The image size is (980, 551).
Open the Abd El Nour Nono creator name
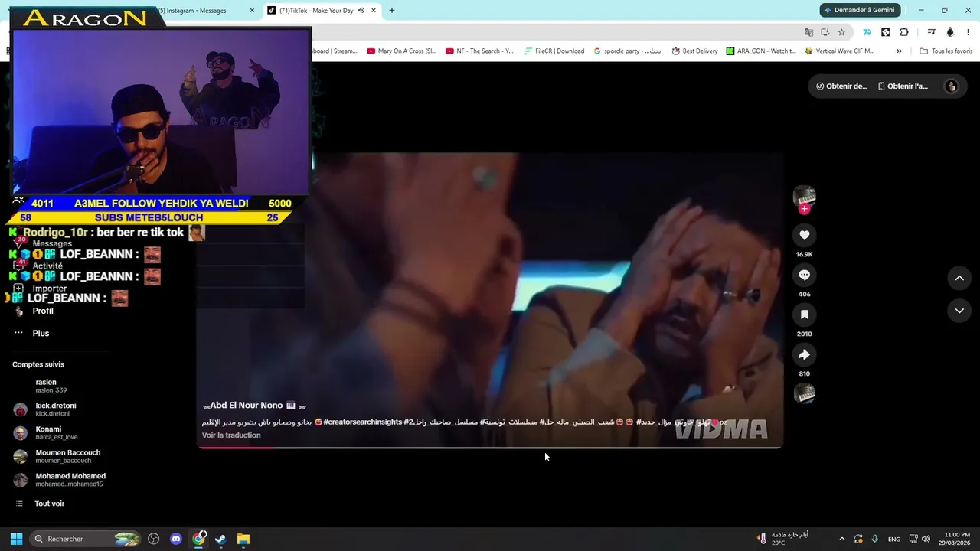click(x=247, y=405)
